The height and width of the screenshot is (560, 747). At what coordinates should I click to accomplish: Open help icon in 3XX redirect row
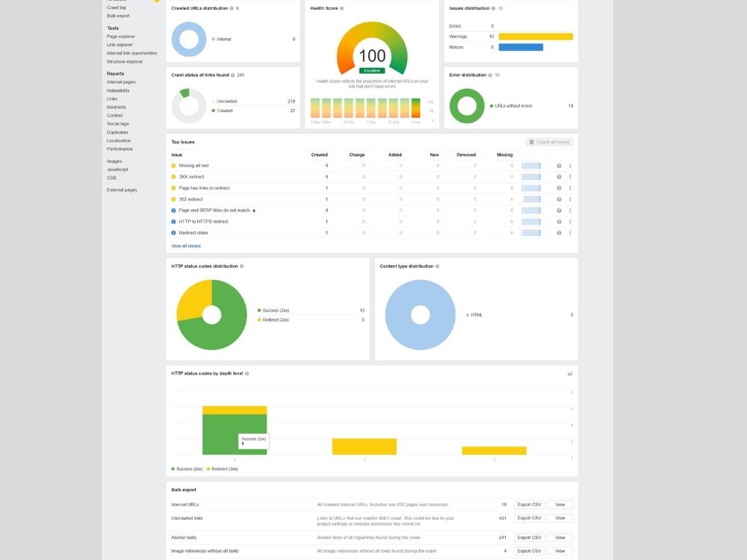click(559, 177)
